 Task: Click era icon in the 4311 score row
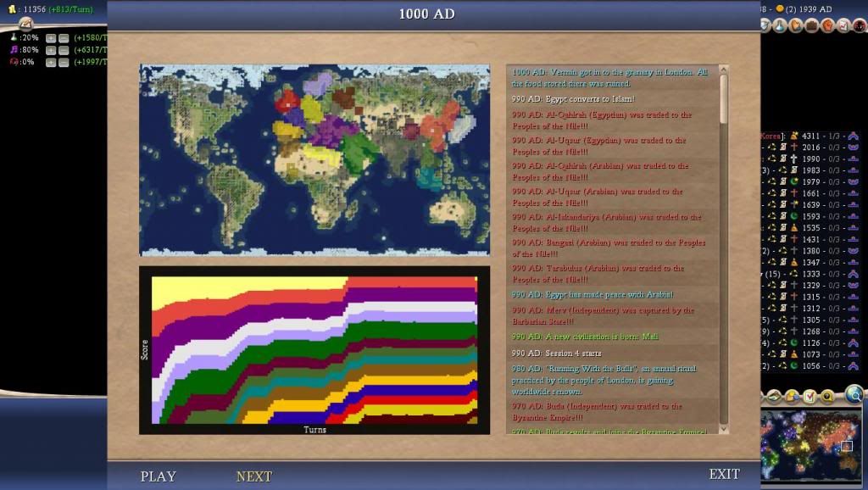(x=853, y=136)
